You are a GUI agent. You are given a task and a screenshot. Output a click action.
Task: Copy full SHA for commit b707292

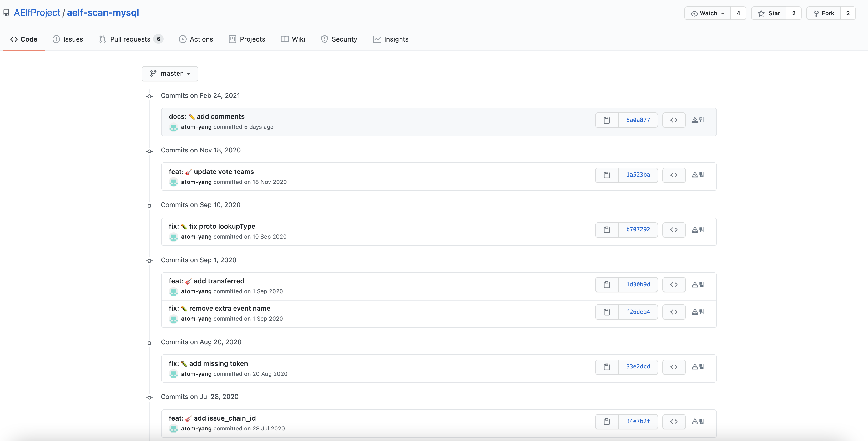[x=607, y=230]
